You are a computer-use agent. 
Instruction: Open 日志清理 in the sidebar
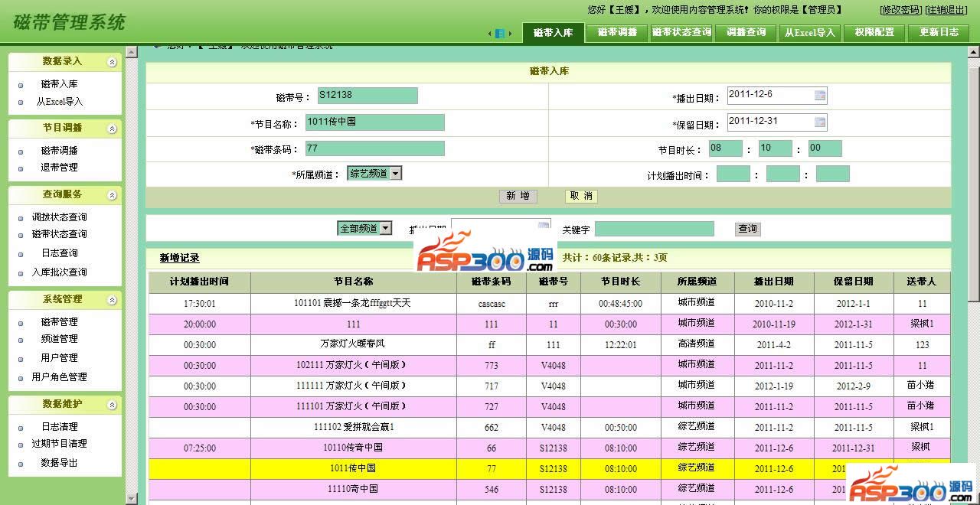[60, 427]
